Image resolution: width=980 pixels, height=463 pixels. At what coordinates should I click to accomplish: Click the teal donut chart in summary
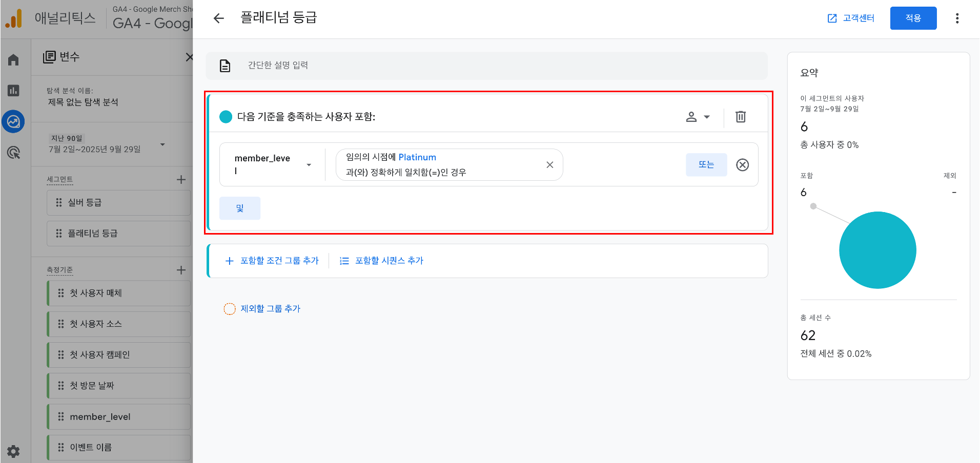click(x=877, y=250)
